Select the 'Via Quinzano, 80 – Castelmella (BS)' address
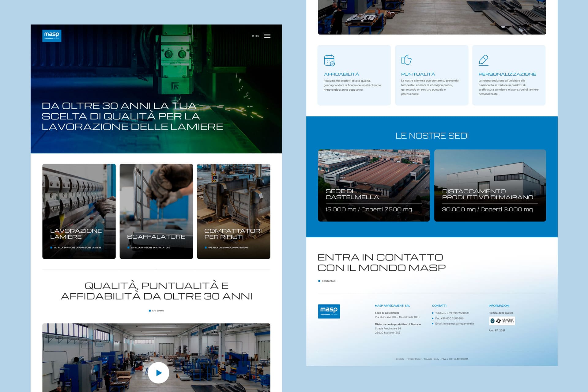Screen dimensions: 588x392 click(x=397, y=317)
